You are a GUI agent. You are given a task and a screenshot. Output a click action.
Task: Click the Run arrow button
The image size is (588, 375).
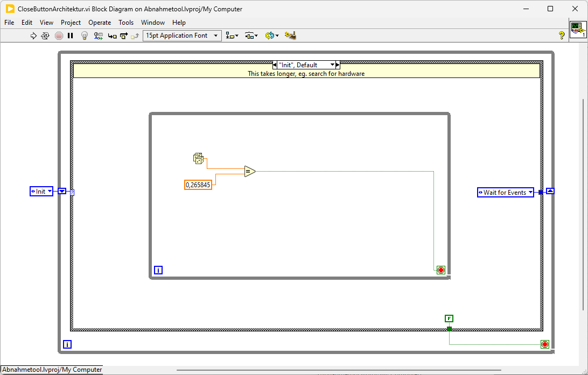tap(33, 36)
